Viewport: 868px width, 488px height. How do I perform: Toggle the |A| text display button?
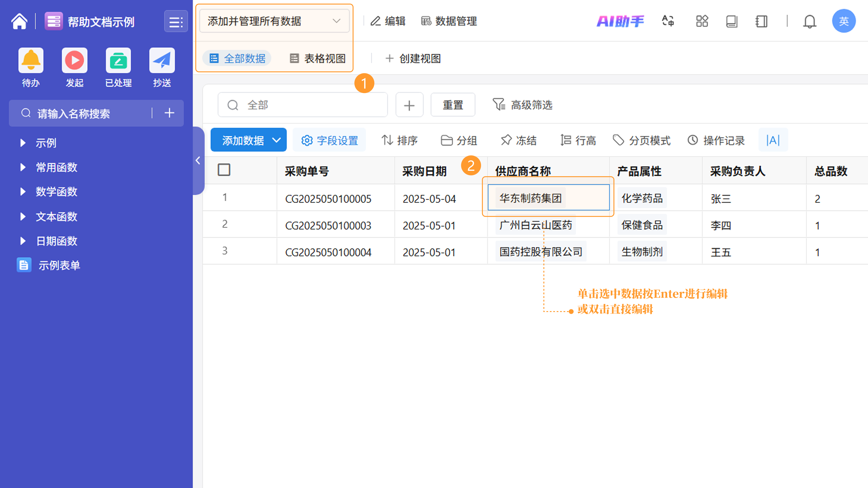[773, 140]
